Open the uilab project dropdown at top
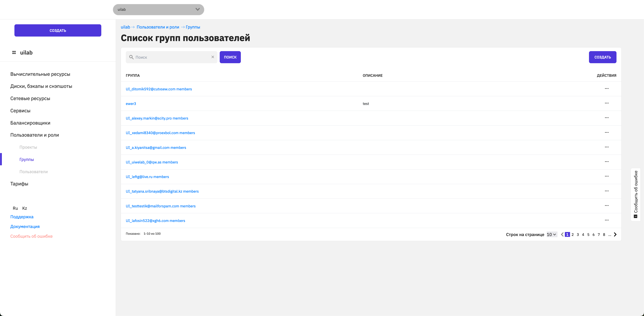644x316 pixels. point(158,10)
